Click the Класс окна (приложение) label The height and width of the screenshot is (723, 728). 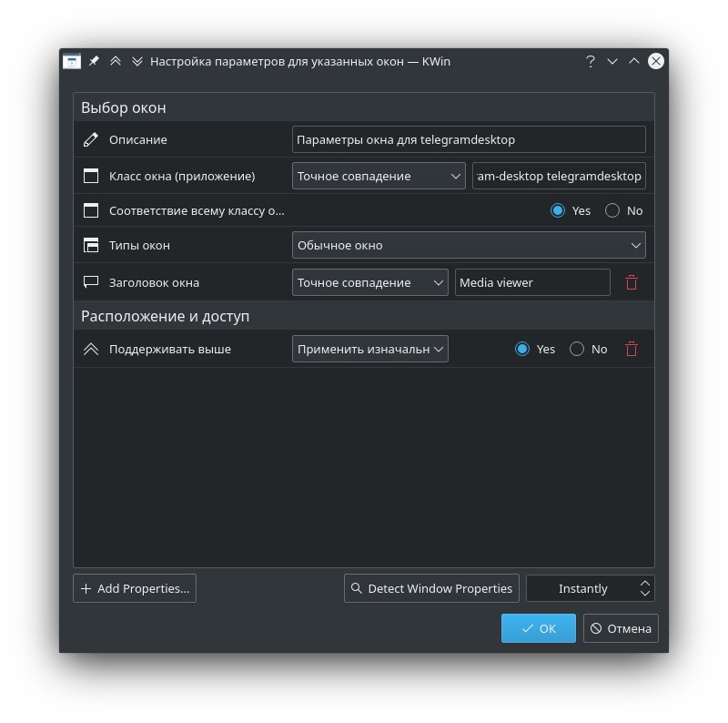point(182,176)
